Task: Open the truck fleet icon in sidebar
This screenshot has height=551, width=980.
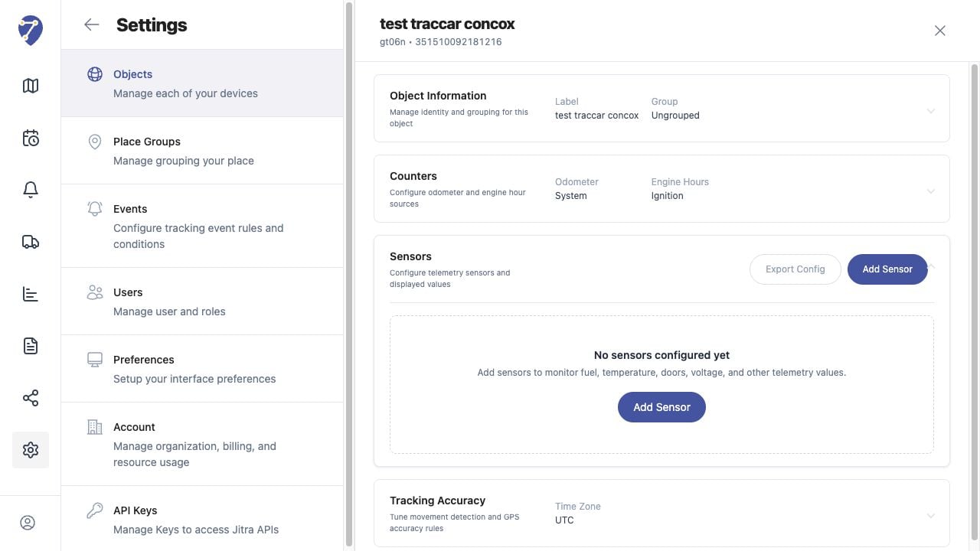Action: [x=31, y=242]
